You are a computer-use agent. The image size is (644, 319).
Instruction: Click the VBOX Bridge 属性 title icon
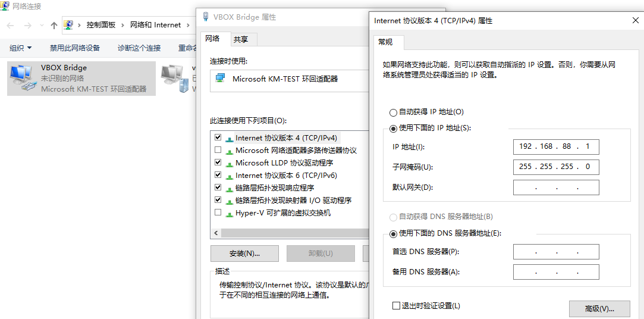click(x=206, y=17)
